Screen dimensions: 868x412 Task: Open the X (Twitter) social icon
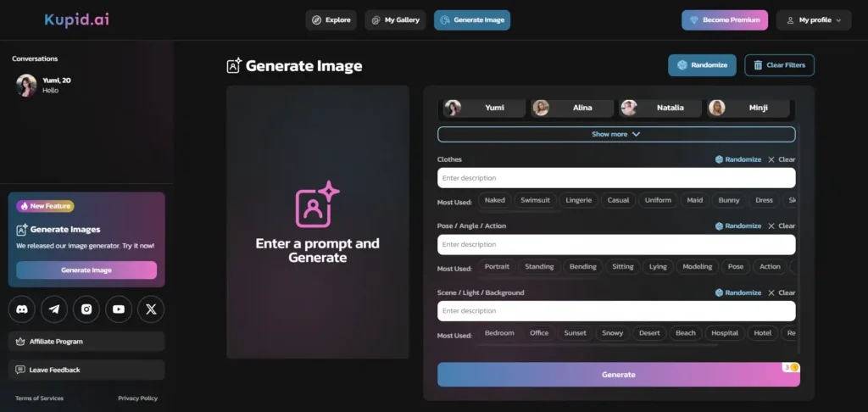point(151,309)
